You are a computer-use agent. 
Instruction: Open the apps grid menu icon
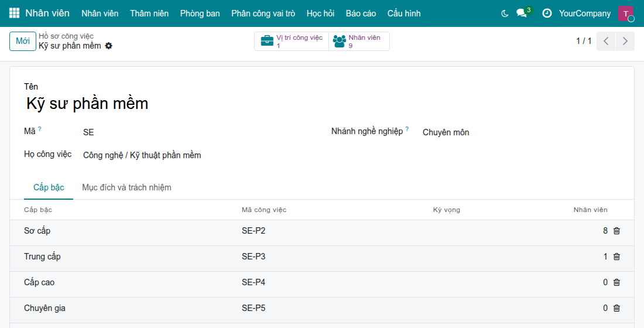click(x=14, y=13)
